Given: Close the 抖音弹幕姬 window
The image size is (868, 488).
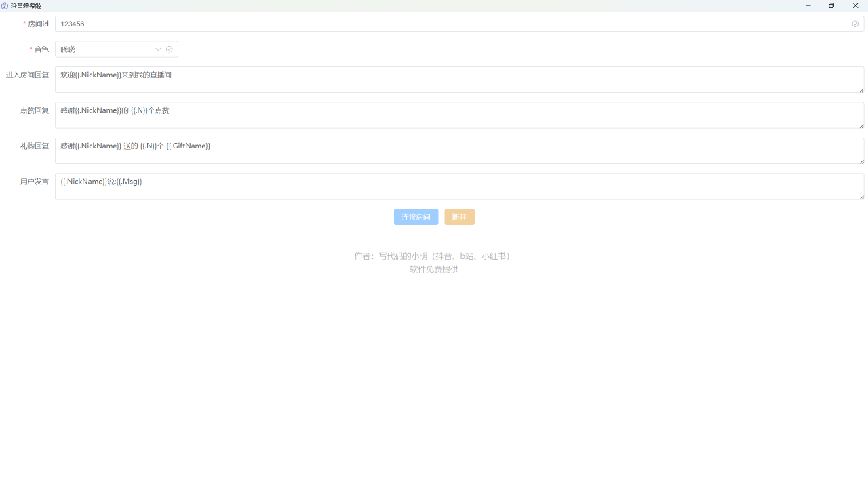Looking at the screenshot, I should coord(855,5).
